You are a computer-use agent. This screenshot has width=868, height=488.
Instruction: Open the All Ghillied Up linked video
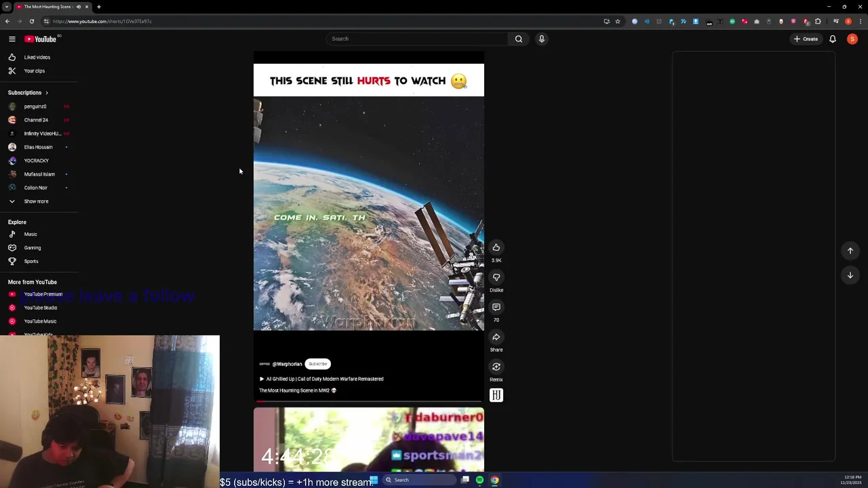pos(321,379)
